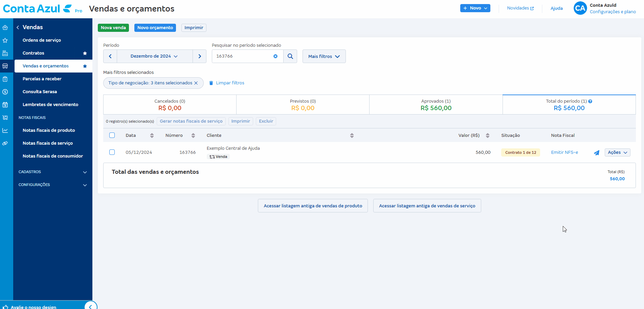Open the Ações dropdown for the sale row
This screenshot has width=644, height=309.
point(617,152)
